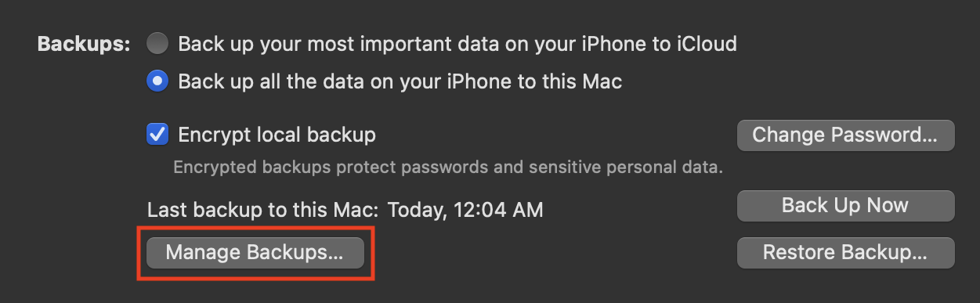Click the Encrypt local backup label text
This screenshot has width=980, height=303.
pyautogui.click(x=277, y=135)
